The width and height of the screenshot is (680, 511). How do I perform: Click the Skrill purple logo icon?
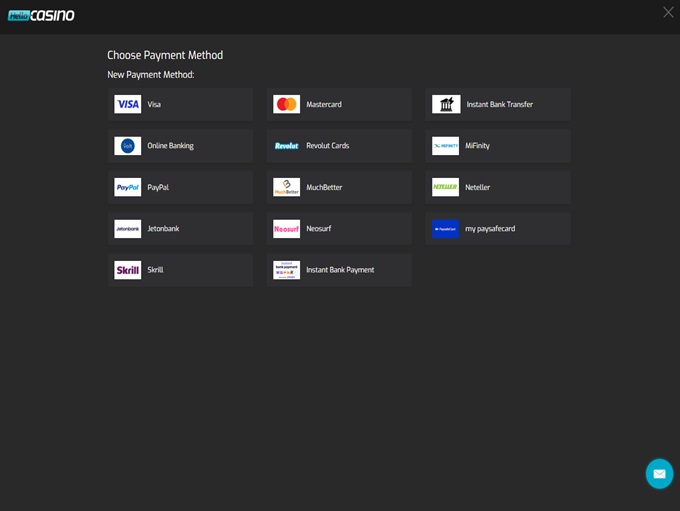point(127,270)
